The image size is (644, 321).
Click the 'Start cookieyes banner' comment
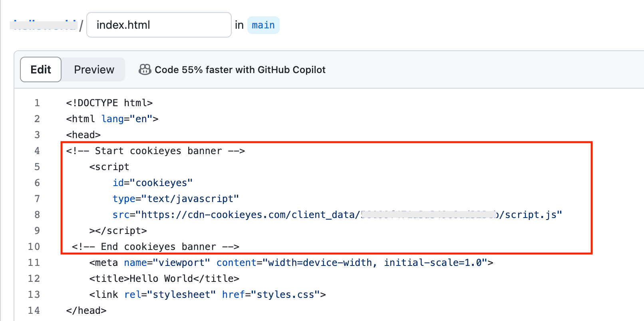click(x=155, y=151)
